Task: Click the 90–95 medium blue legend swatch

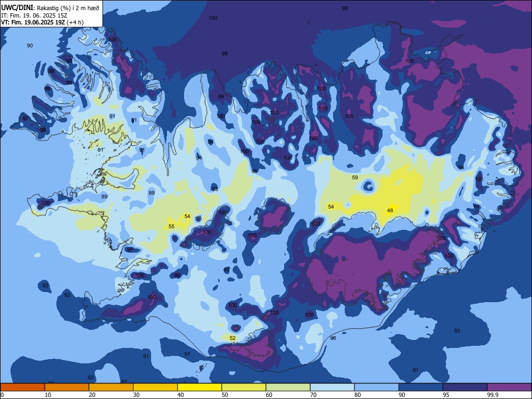Action: pyautogui.click(x=421, y=387)
